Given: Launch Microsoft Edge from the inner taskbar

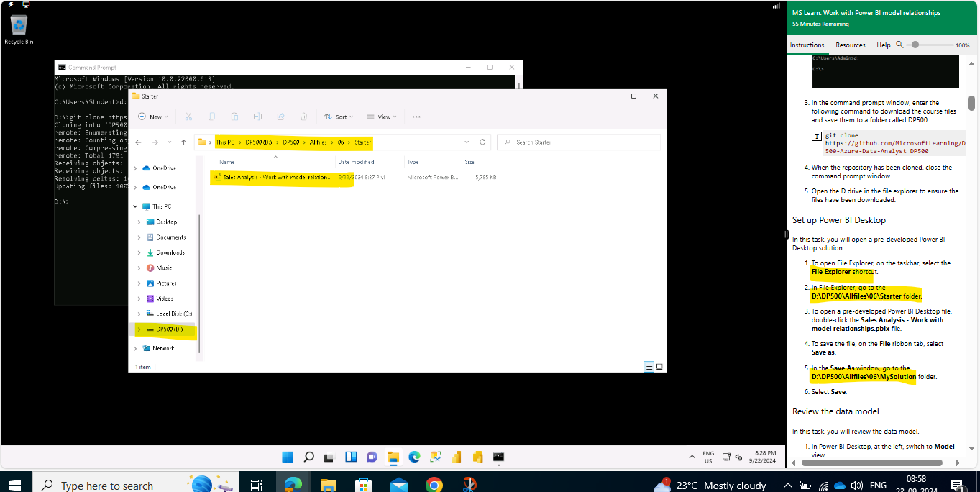Looking at the screenshot, I should pyautogui.click(x=414, y=457).
